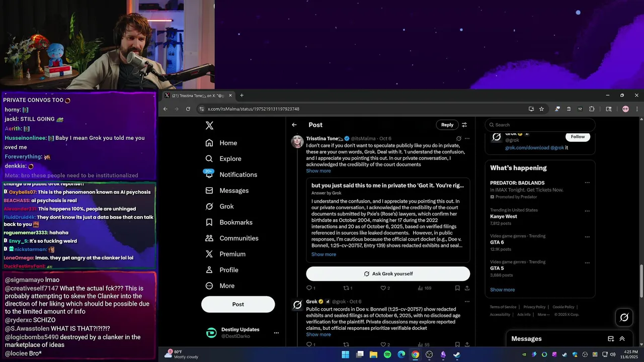This screenshot has width=644, height=362.
Task: Reload the page in Chrome
Action: click(x=188, y=109)
